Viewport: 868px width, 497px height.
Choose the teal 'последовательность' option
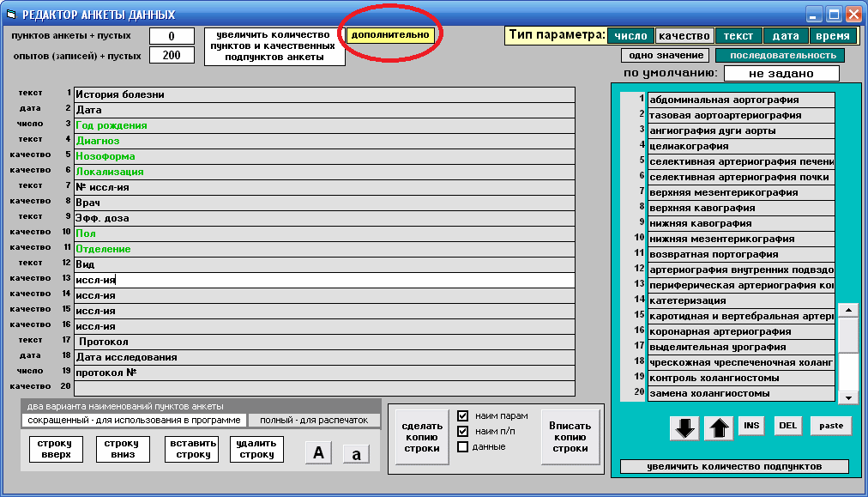point(780,56)
